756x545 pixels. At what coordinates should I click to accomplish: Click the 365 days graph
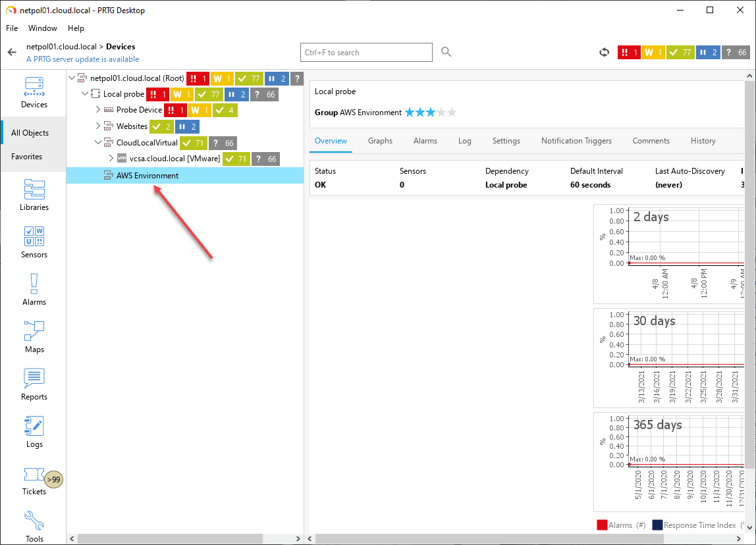[x=669, y=461]
